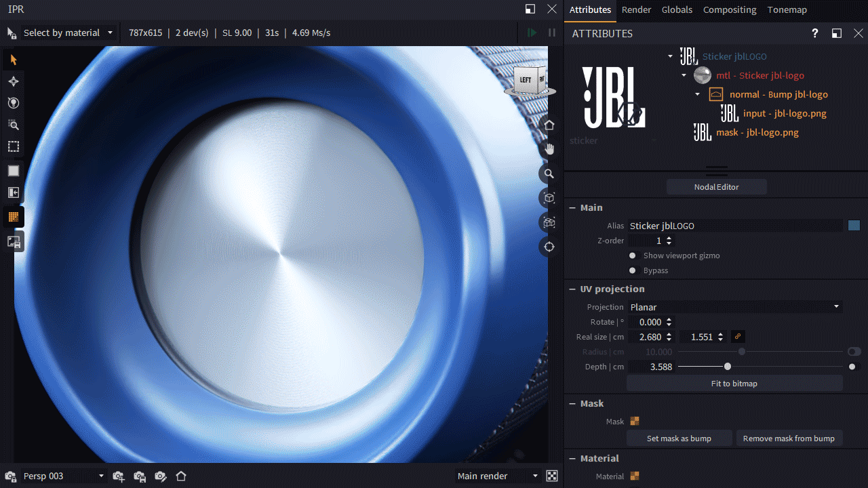Activate the move gizmo tool

(x=12, y=81)
